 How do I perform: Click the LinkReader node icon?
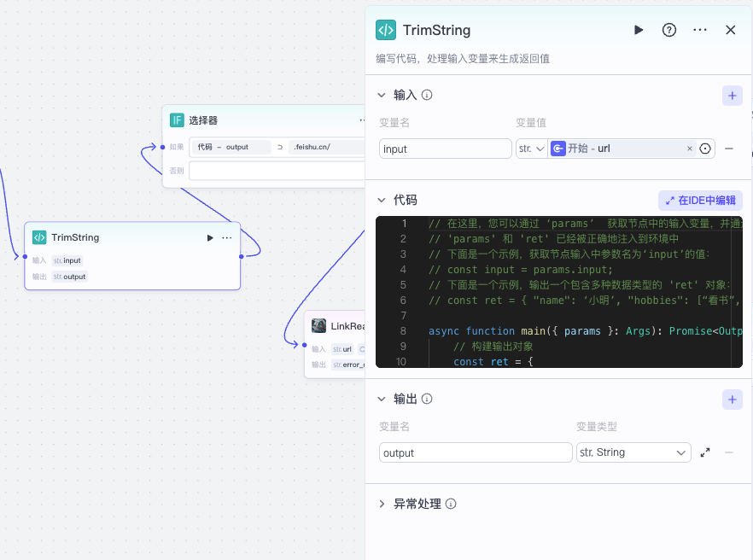click(x=319, y=326)
